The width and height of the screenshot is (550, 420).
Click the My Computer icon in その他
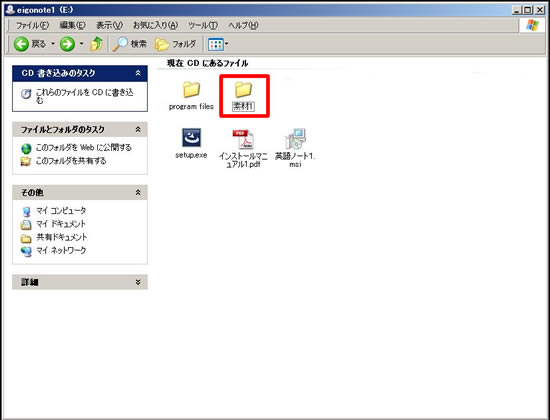[x=26, y=212]
